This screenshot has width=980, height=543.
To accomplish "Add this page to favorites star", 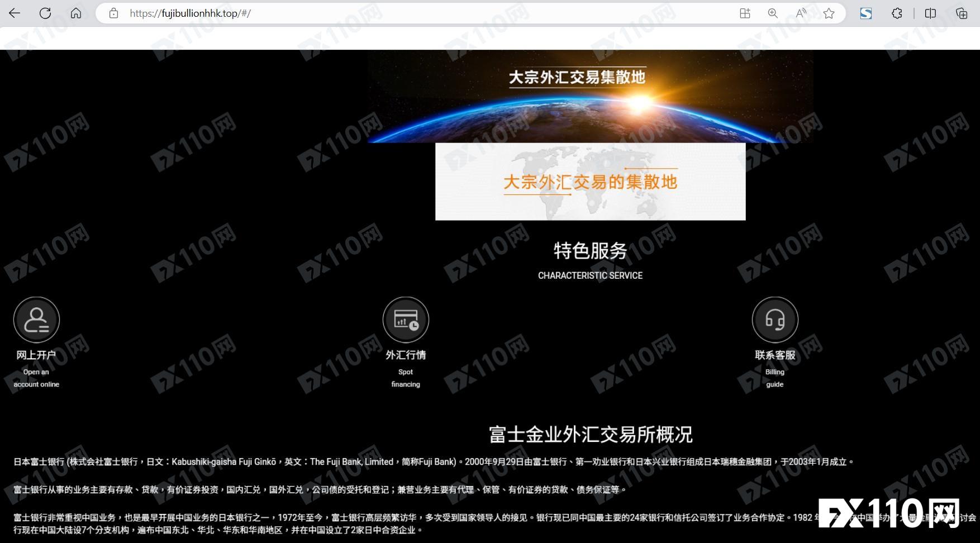I will pyautogui.click(x=829, y=13).
